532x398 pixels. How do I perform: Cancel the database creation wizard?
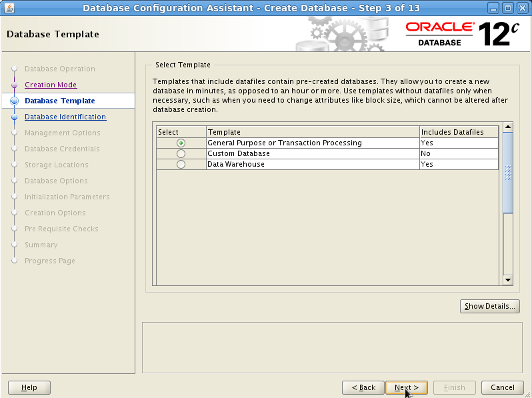(x=503, y=387)
